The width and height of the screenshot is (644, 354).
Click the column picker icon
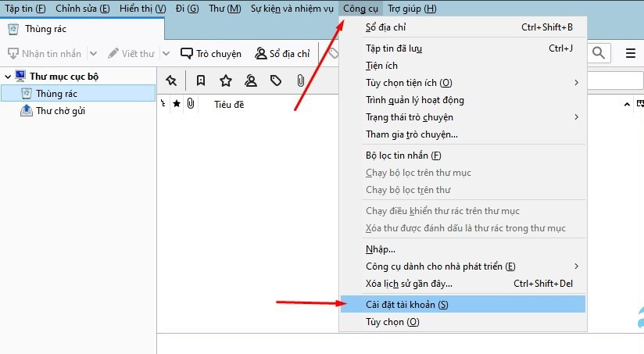click(639, 104)
